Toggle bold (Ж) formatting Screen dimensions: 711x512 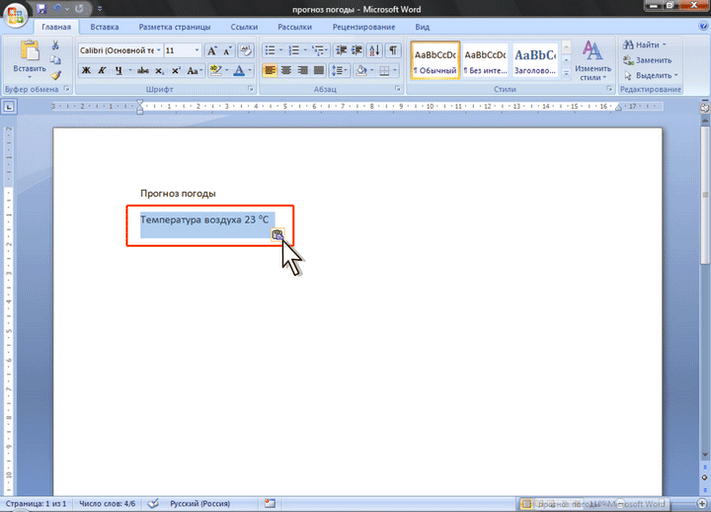click(86, 71)
